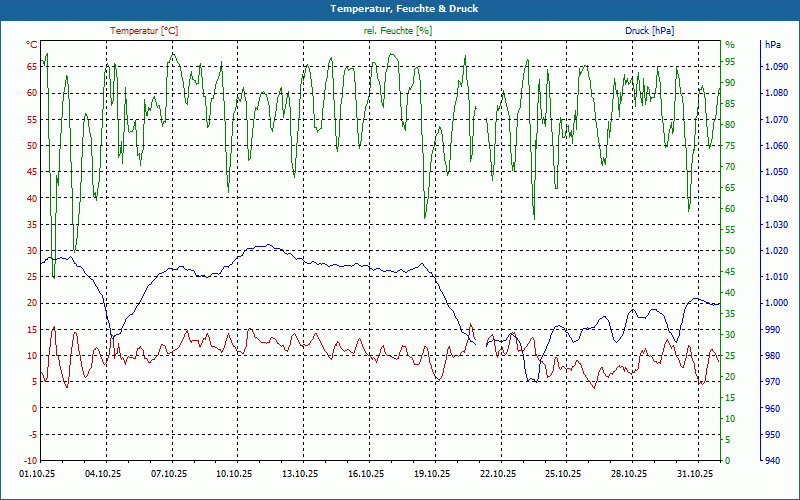Screen dimensions: 800x500
Task: Click the 'hPa' unit label on the pressure axis
Action: (x=773, y=45)
